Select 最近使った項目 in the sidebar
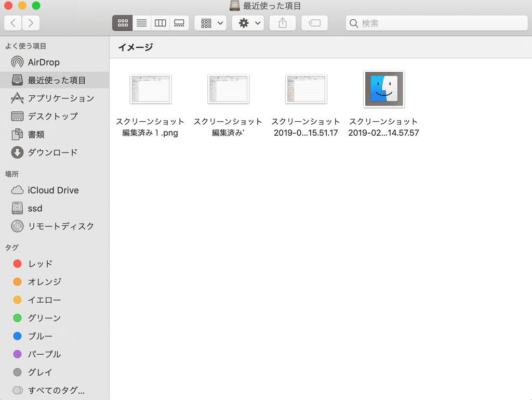 coord(55,80)
